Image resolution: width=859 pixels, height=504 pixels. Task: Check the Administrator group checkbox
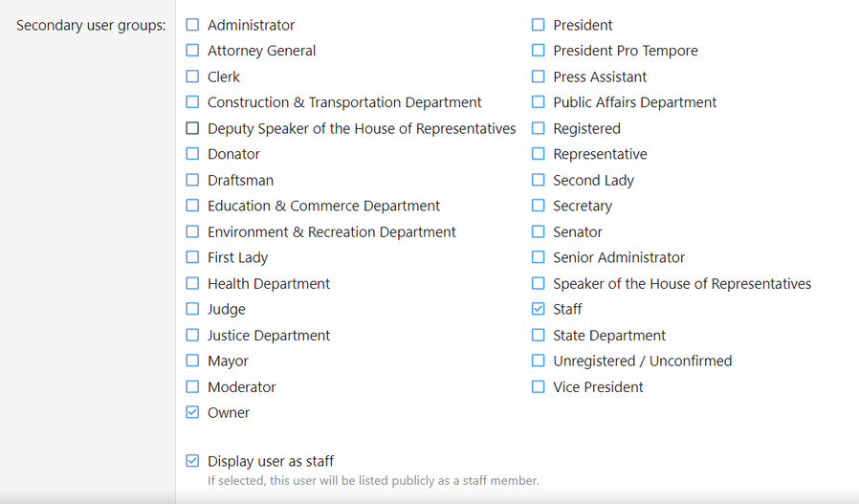pyautogui.click(x=192, y=25)
